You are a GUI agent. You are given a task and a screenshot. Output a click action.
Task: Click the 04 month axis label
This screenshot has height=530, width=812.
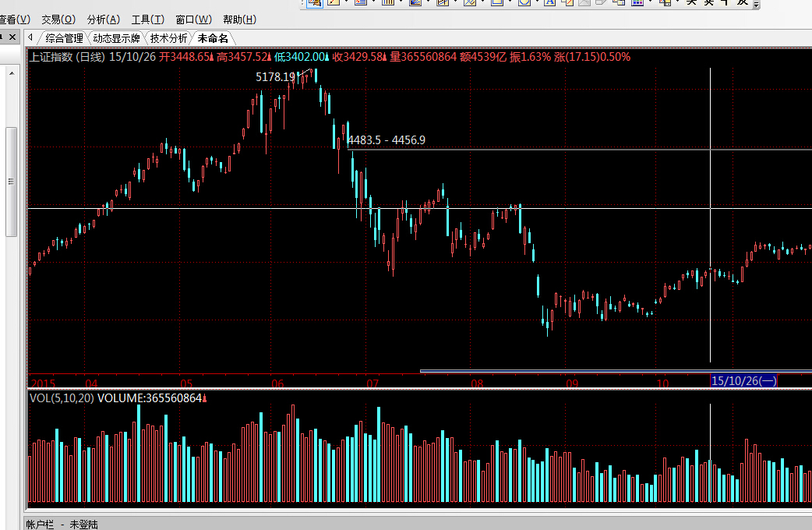pos(92,384)
